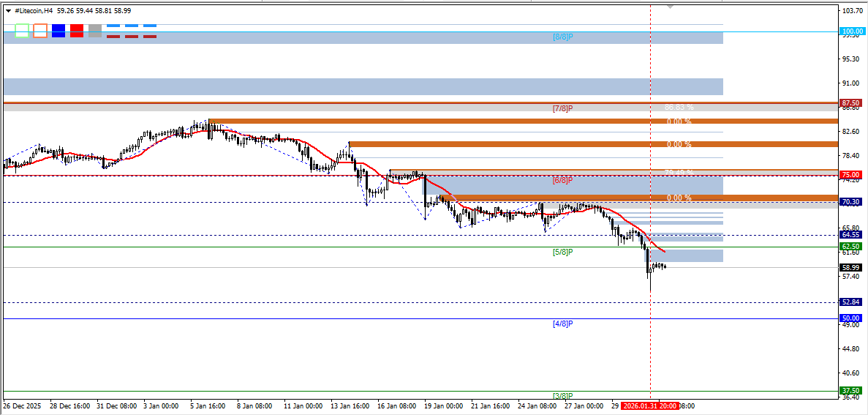This screenshot has width=868, height=415.
Task: Select the blue dashed line legend
Action: [131, 26]
